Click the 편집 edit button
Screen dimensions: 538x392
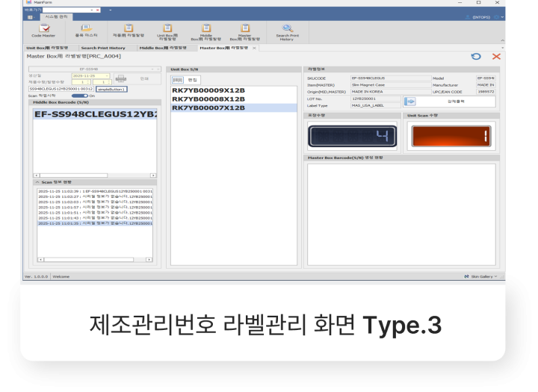tap(192, 80)
